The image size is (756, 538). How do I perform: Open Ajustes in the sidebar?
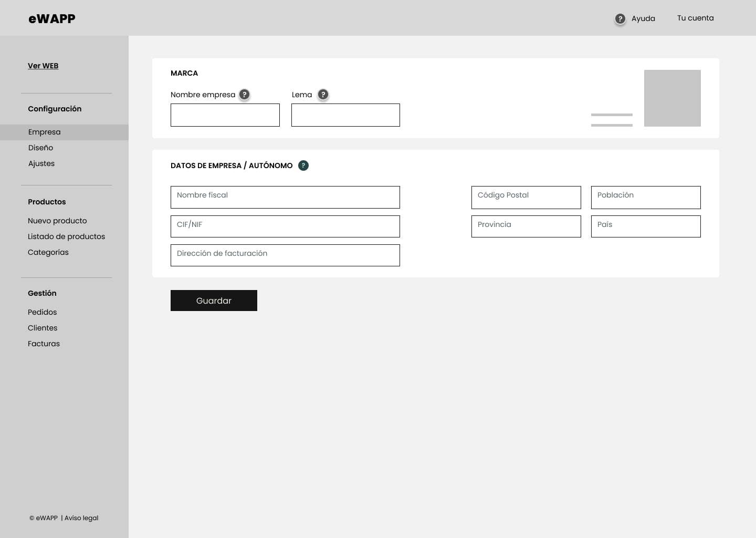tap(41, 163)
